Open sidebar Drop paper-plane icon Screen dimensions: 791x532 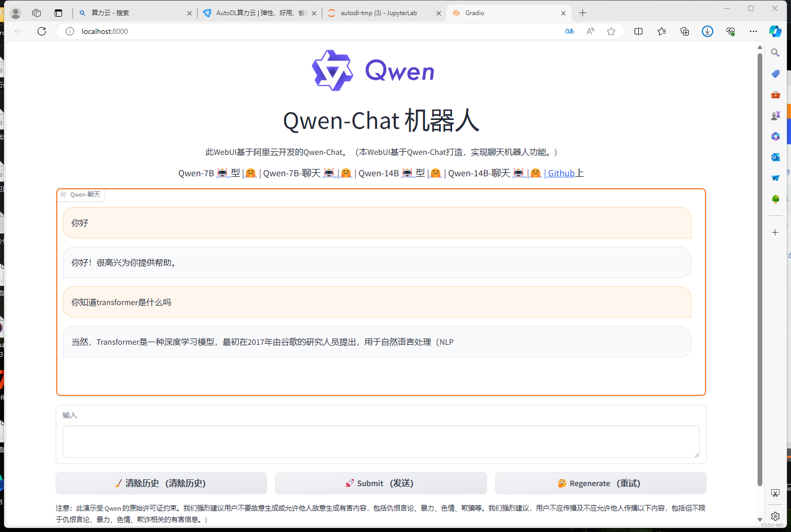point(775,178)
